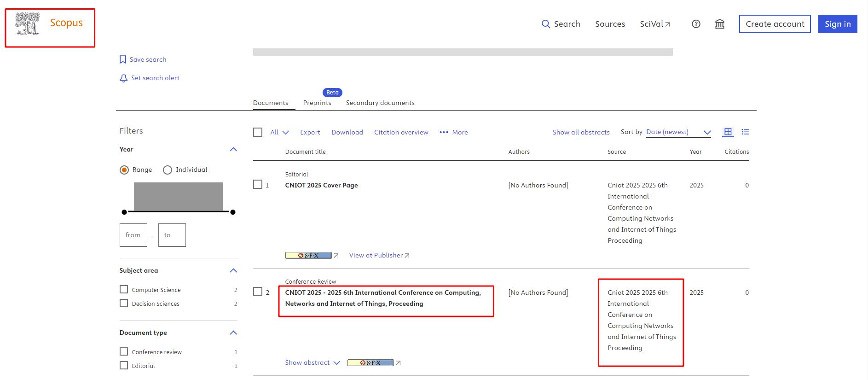This screenshot has width=868, height=380.
Task: Collapse the Subject area filter section
Action: 233,270
